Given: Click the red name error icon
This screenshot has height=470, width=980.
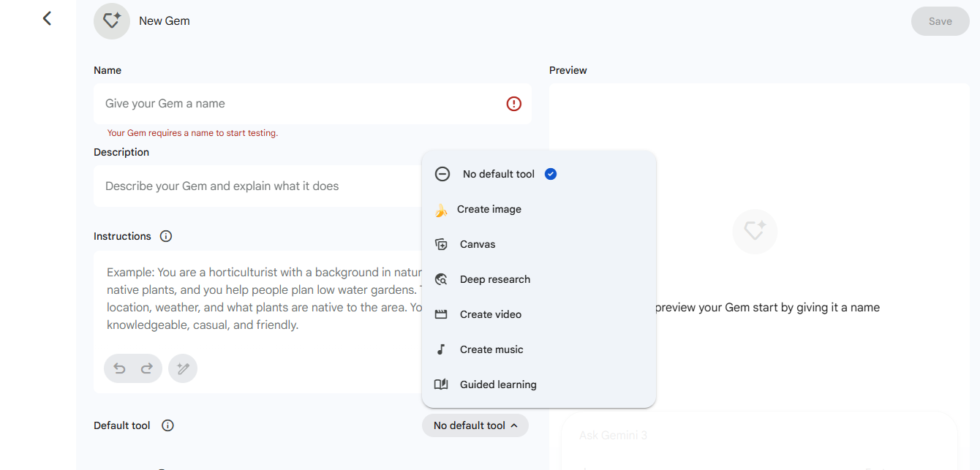Looking at the screenshot, I should tap(514, 104).
